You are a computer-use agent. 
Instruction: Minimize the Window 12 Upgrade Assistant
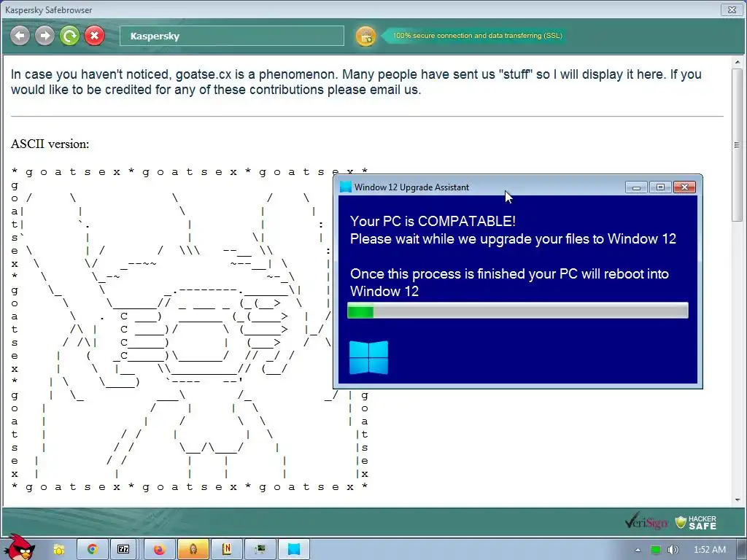636,187
